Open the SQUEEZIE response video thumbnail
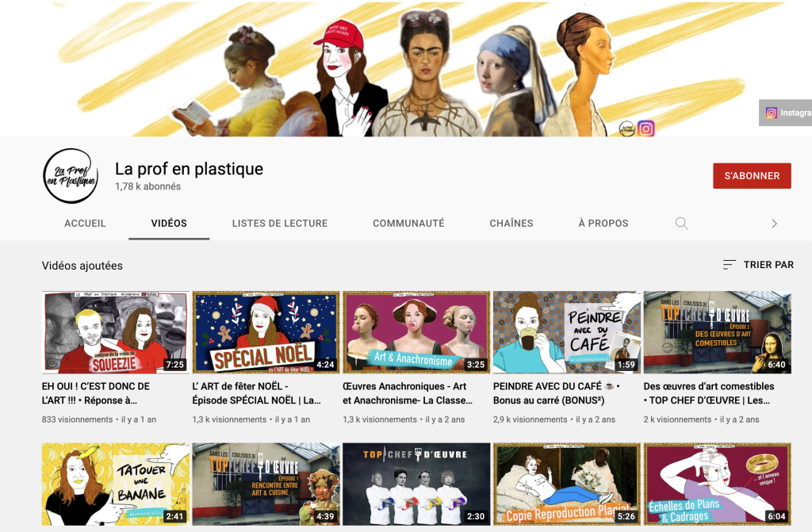812x532 pixels. click(116, 332)
